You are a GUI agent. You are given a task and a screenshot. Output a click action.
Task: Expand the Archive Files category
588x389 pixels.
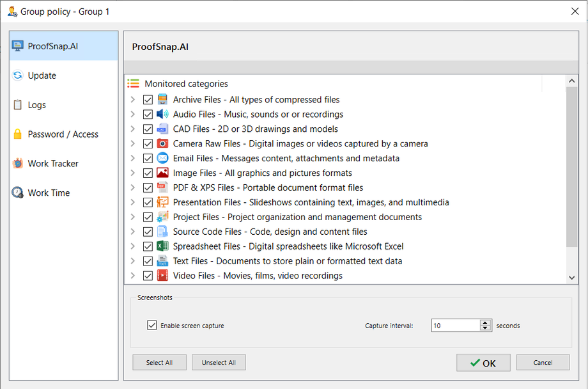click(133, 100)
